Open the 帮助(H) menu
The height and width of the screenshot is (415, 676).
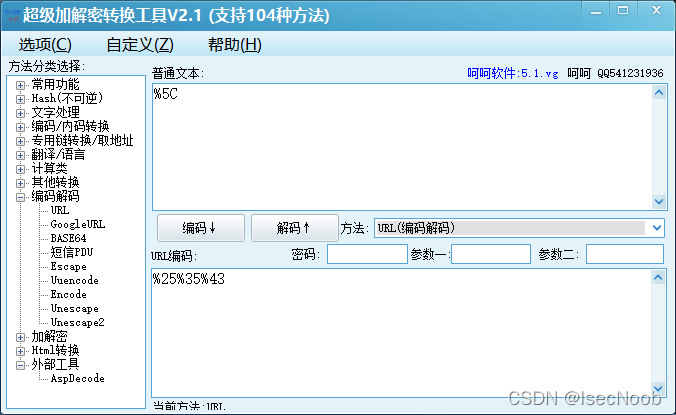(x=235, y=44)
